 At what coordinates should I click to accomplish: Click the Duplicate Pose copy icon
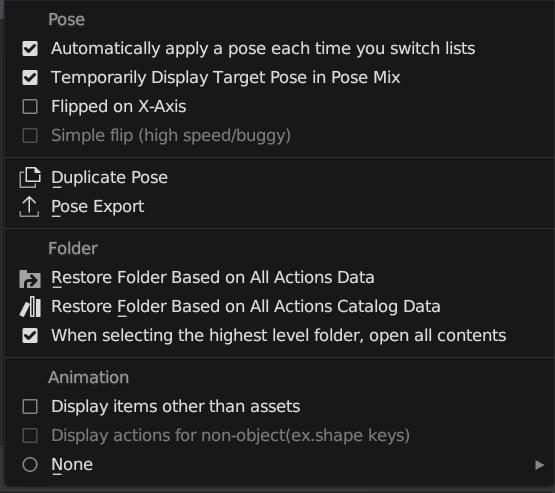click(30, 177)
